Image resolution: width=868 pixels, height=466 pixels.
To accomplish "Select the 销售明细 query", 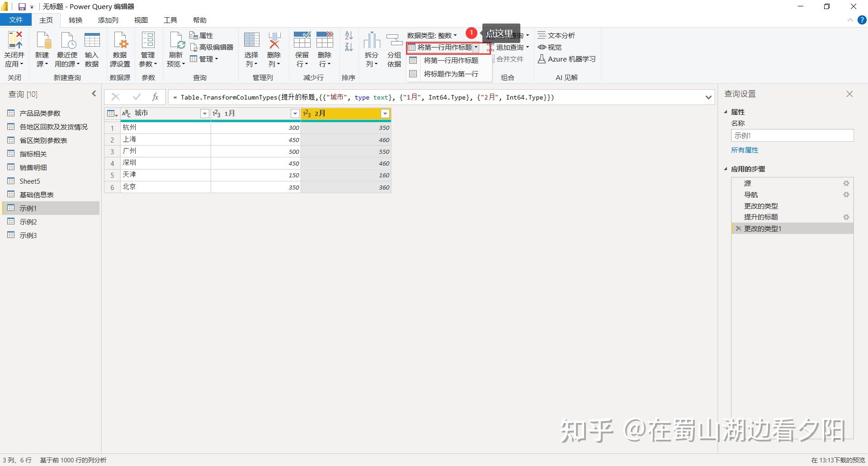I will pos(51,167).
